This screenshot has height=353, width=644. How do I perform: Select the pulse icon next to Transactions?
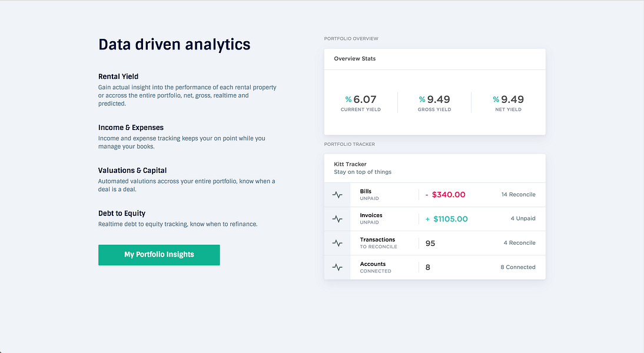pyautogui.click(x=337, y=244)
